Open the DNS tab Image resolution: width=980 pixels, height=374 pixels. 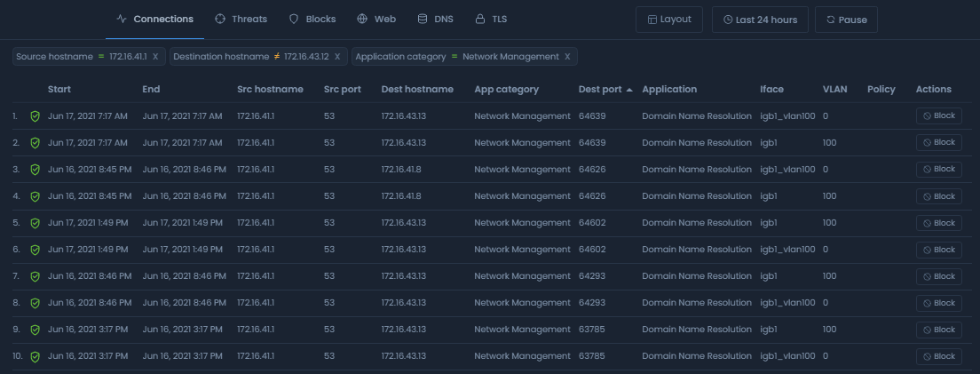coord(435,20)
